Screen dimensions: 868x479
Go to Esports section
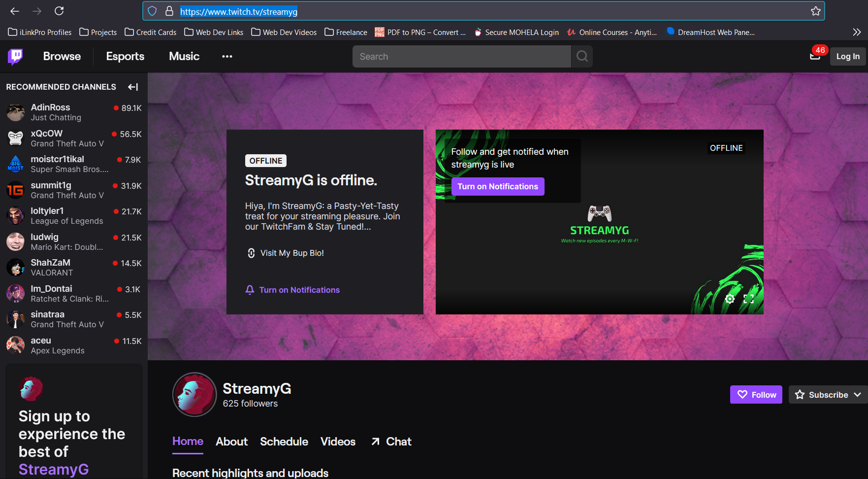125,56
